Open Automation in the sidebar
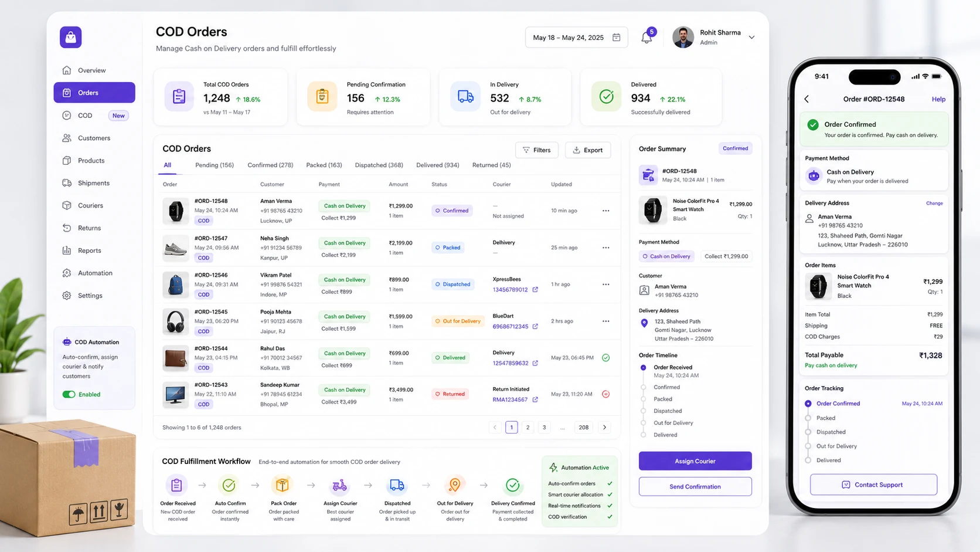Screen dimensions: 980x552 point(94,273)
